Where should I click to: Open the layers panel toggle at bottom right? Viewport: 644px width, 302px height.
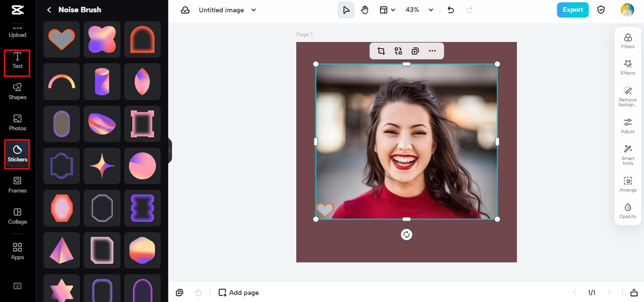[x=634, y=293]
